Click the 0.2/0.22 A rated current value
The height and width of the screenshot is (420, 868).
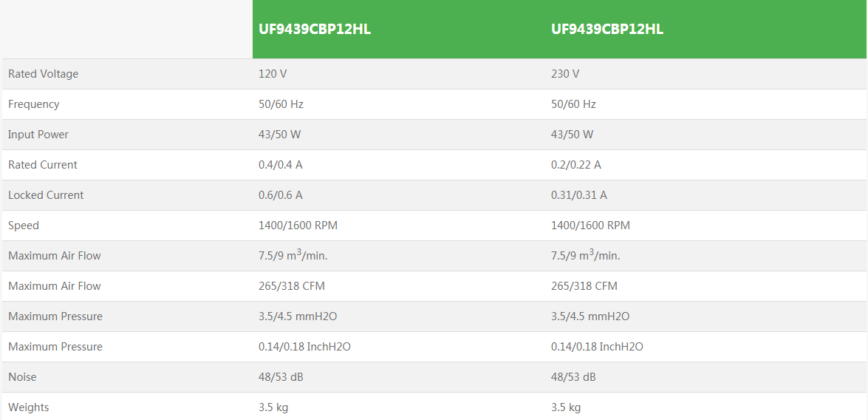(x=576, y=165)
